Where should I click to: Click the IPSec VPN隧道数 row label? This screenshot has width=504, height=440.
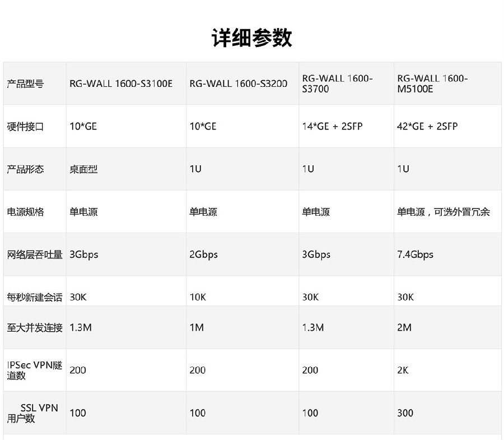click(x=35, y=370)
